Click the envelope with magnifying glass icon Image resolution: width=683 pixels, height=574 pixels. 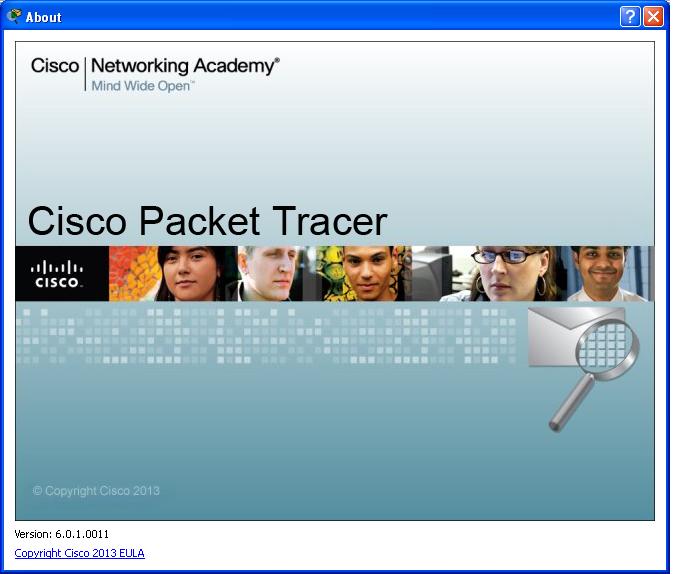(584, 368)
